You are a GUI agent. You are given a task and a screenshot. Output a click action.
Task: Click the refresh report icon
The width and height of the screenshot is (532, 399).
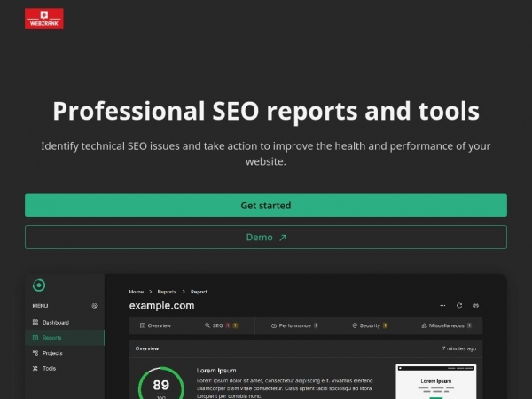[x=459, y=305]
